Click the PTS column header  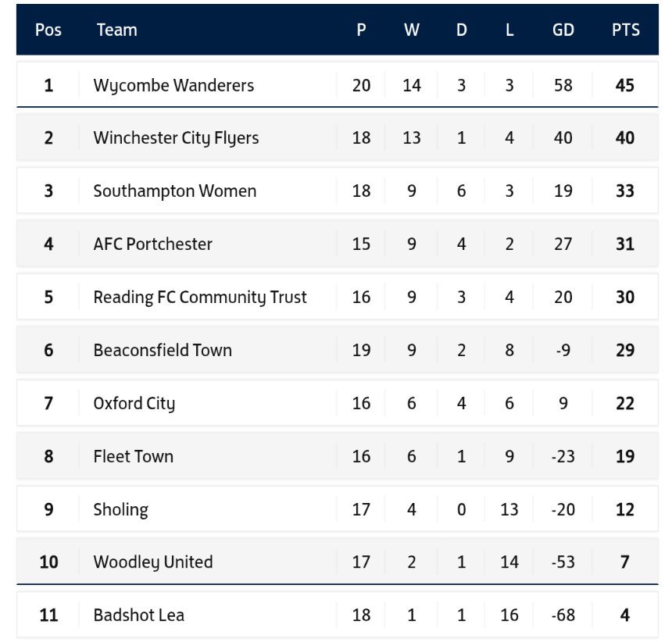point(625,30)
